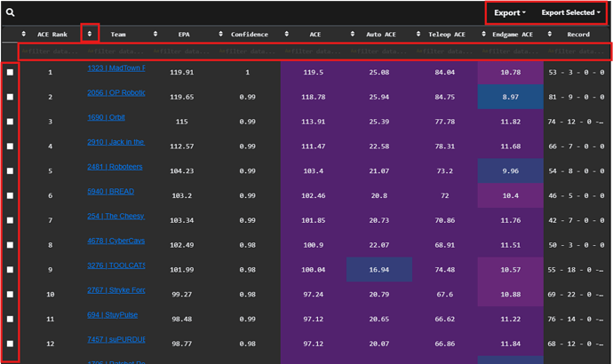
Task: Select the ACE value 100.04
Action: (313, 270)
